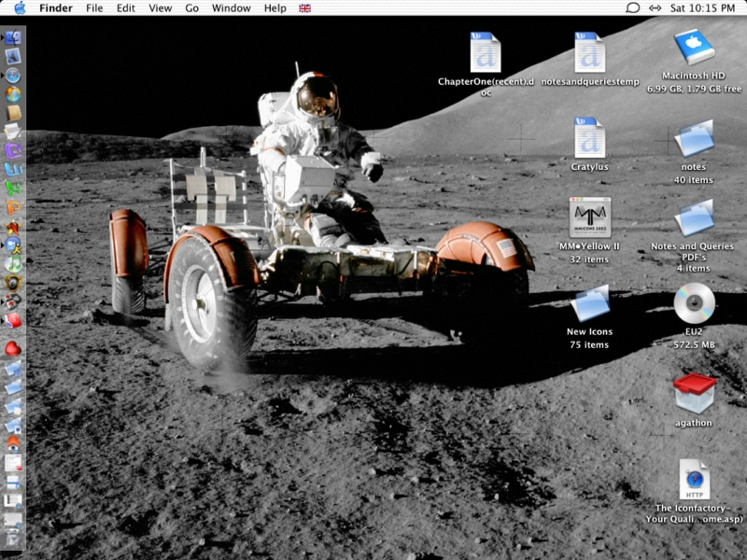Open the Go menu
Viewport: 747px width, 560px height.
click(191, 8)
